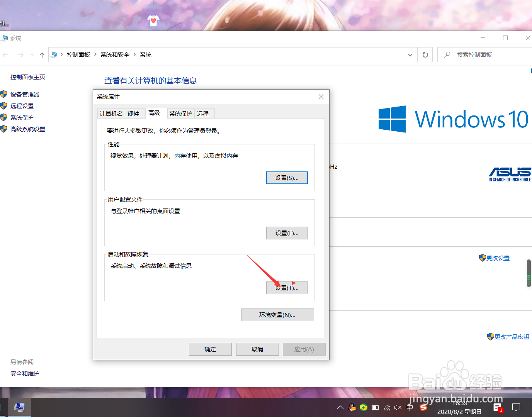The height and width of the screenshot is (417, 532).
Task: Switch to the 系统保护 tab
Action: click(180, 113)
